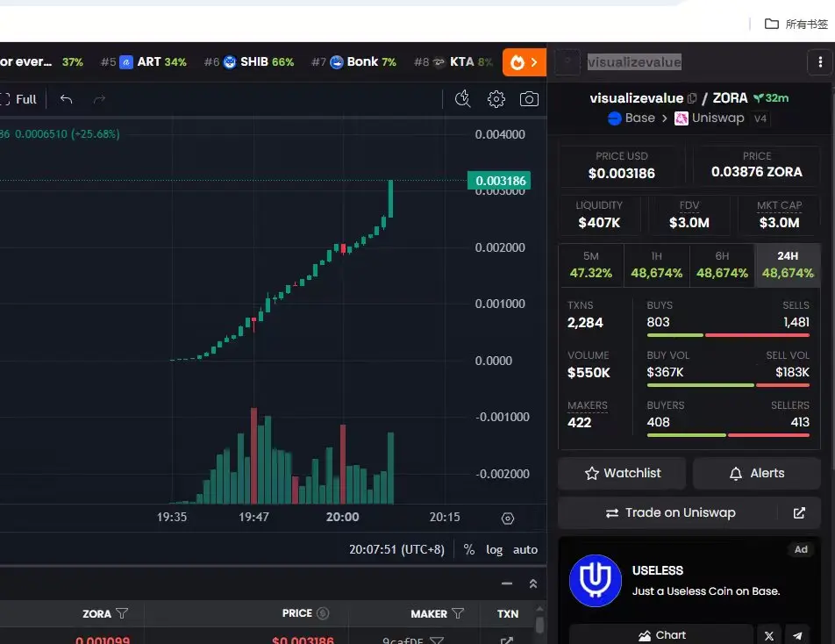The width and height of the screenshot is (835, 644).
Task: Click the MKT CAP value $3.0M
Action: [x=779, y=223]
